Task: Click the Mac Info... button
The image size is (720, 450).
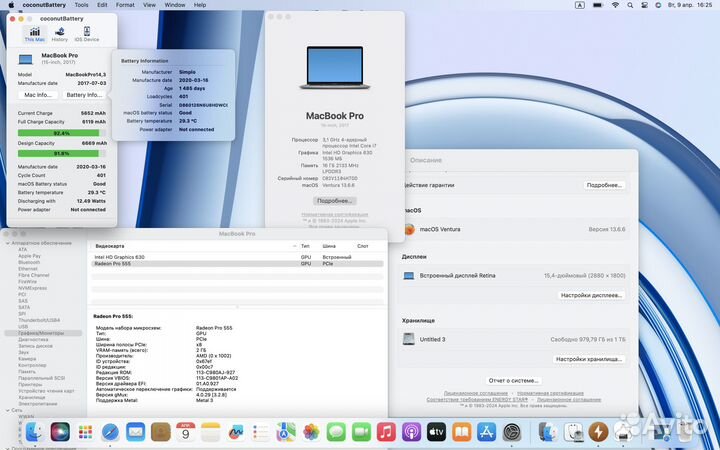Action: click(x=38, y=95)
